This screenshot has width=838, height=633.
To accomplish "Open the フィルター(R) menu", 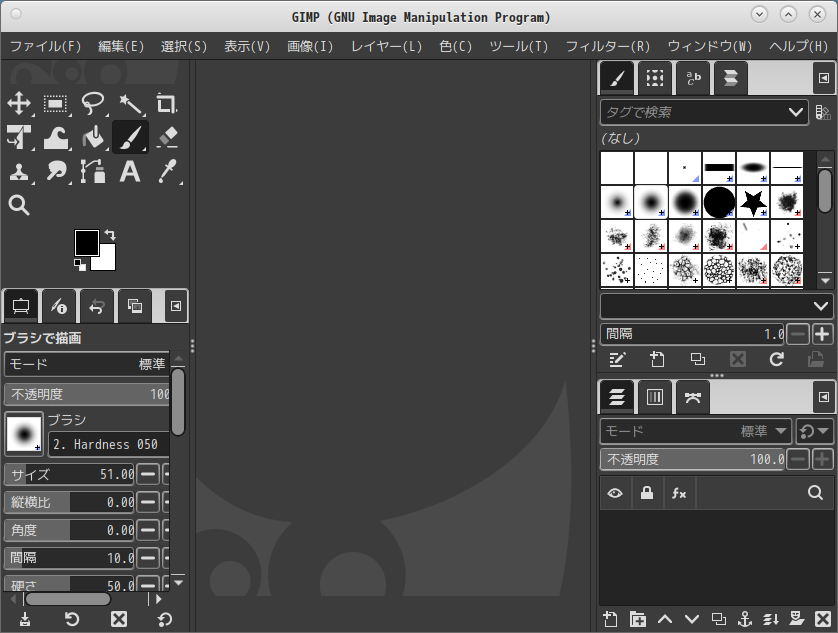I will pyautogui.click(x=608, y=47).
